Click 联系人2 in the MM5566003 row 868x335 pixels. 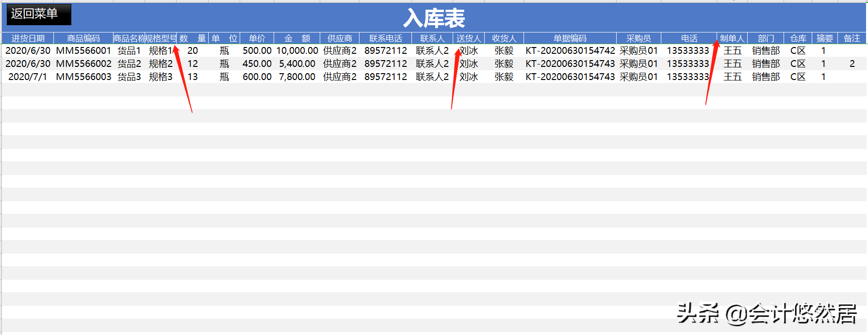pos(432,77)
